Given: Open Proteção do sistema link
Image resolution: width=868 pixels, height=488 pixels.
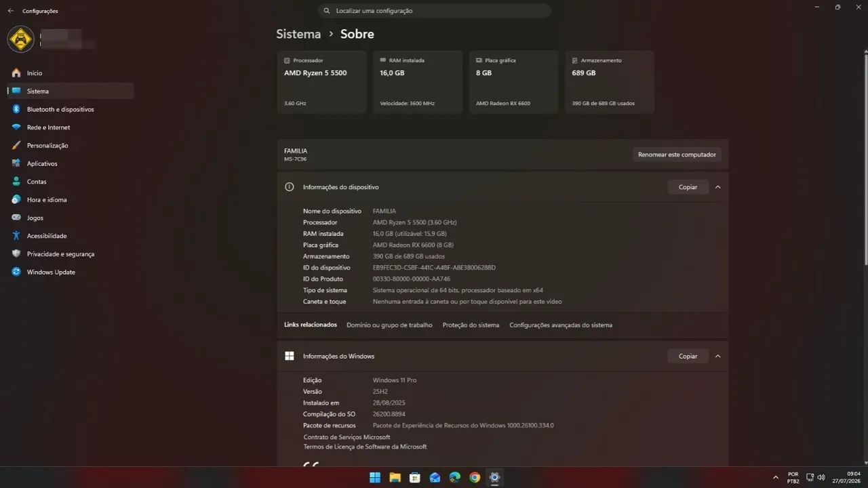Looking at the screenshot, I should (471, 325).
